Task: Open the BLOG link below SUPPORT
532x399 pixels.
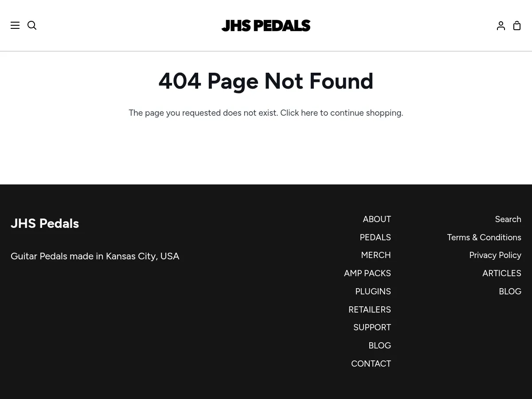Action: [x=379, y=346]
